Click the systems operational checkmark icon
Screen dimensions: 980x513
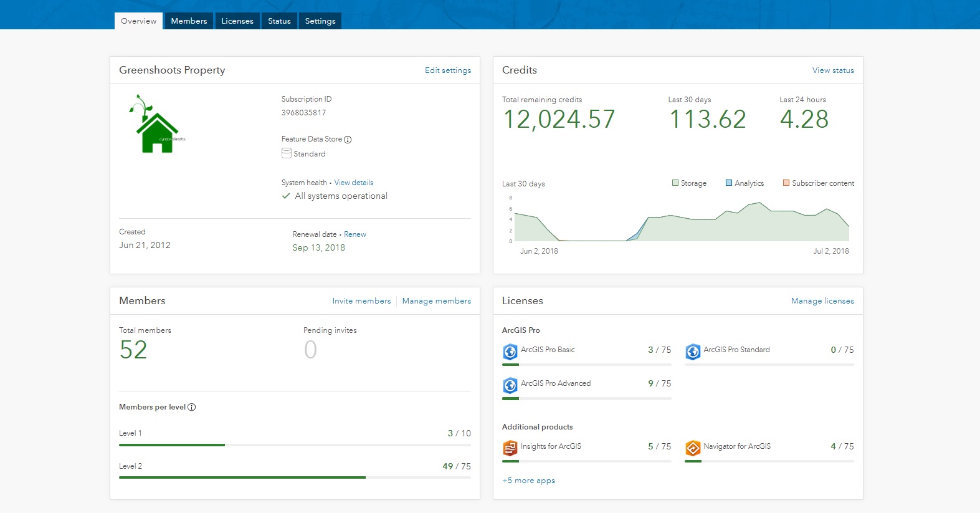[x=286, y=196]
